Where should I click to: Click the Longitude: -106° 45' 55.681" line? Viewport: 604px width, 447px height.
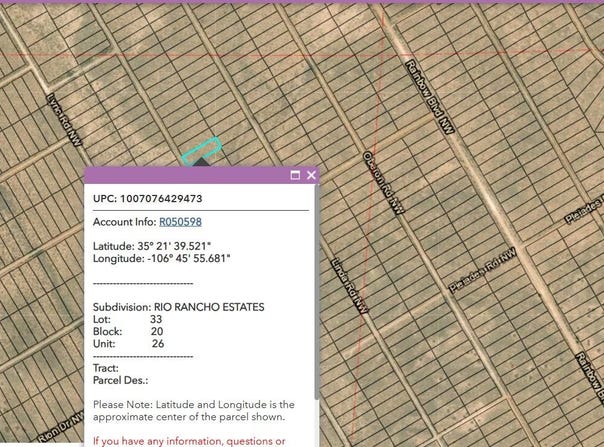pyautogui.click(x=161, y=259)
